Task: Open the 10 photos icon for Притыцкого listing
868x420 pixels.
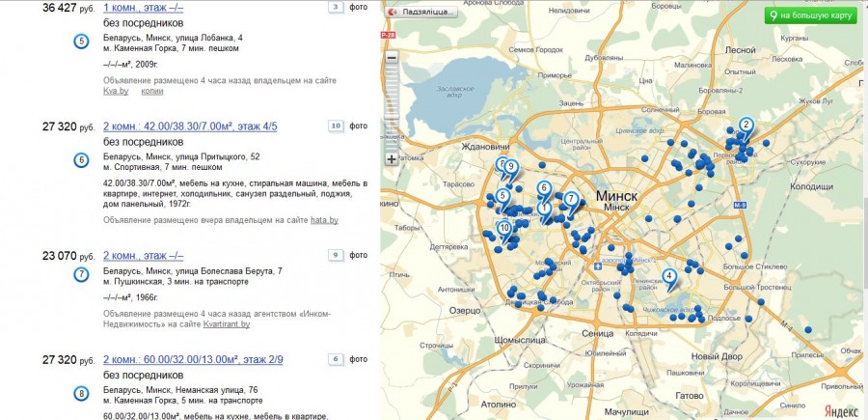Action: 336,126
